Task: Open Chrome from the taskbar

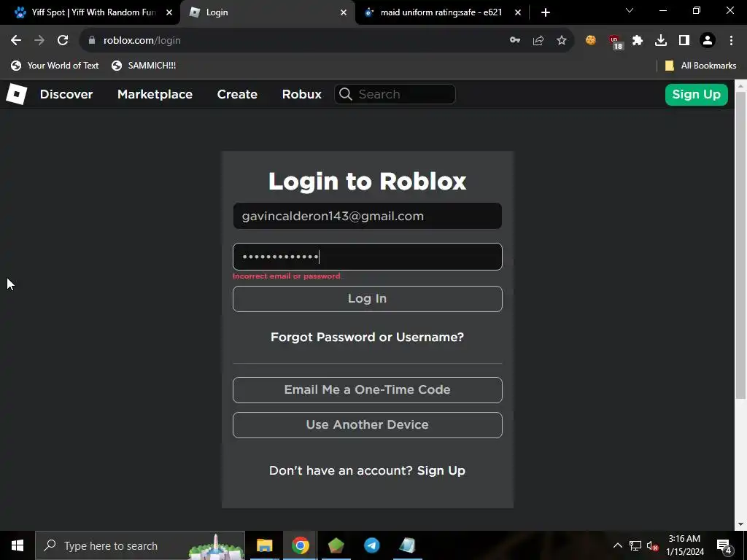Action: tap(300, 545)
